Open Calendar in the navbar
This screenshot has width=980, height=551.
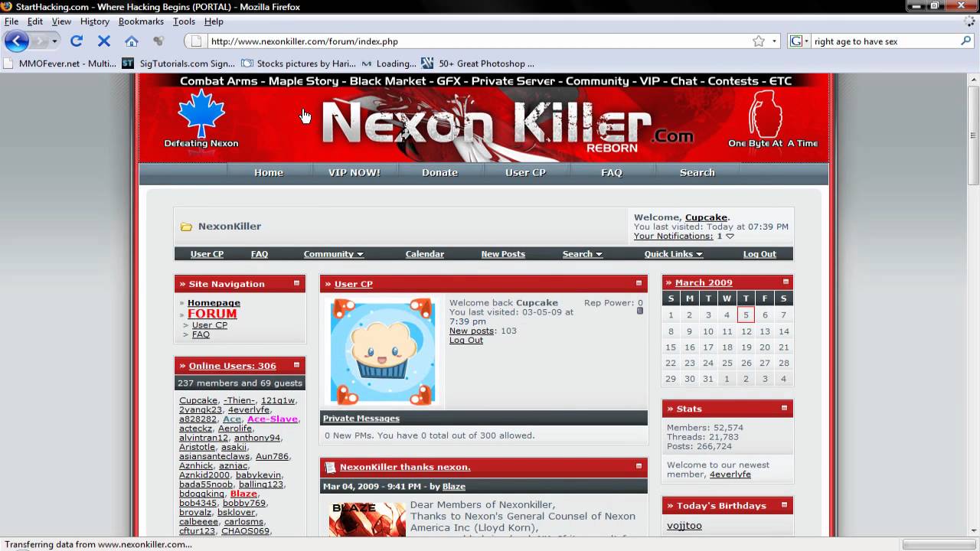point(425,254)
